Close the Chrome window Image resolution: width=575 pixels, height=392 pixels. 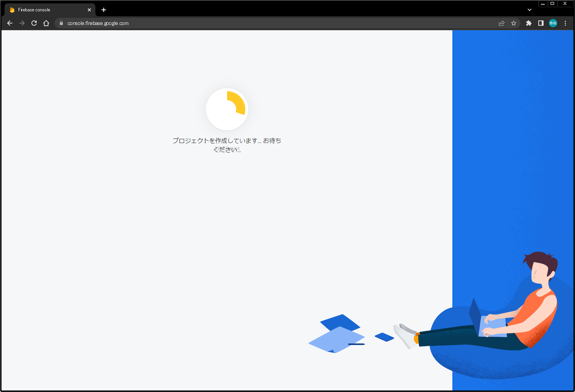pos(565,4)
